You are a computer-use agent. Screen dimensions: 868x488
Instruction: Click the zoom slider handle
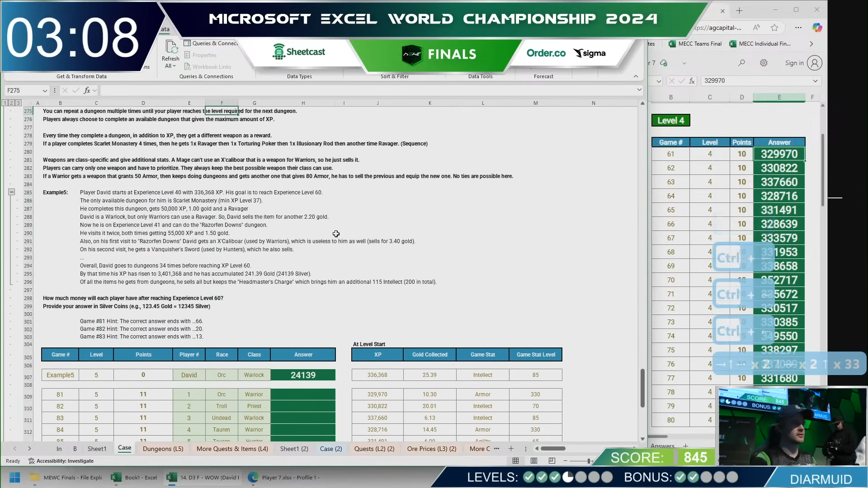pos(589,461)
